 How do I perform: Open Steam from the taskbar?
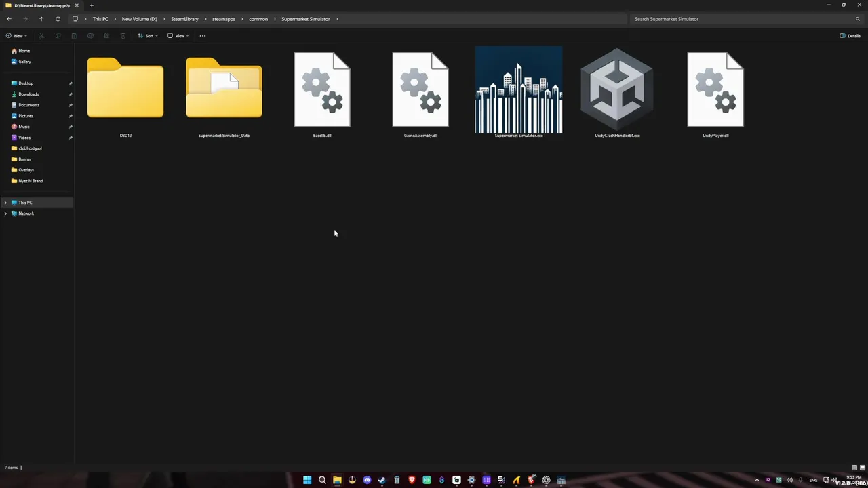(x=382, y=480)
